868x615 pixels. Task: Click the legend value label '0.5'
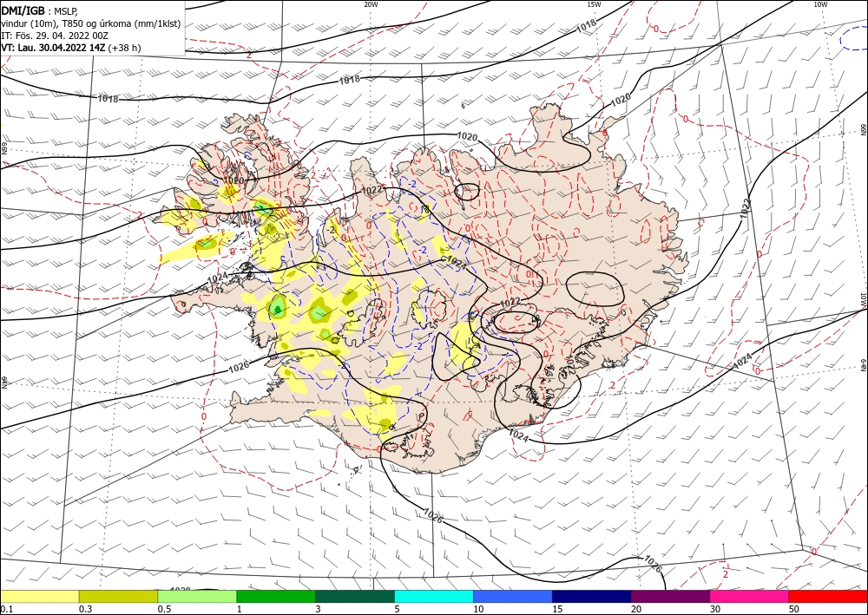click(164, 609)
